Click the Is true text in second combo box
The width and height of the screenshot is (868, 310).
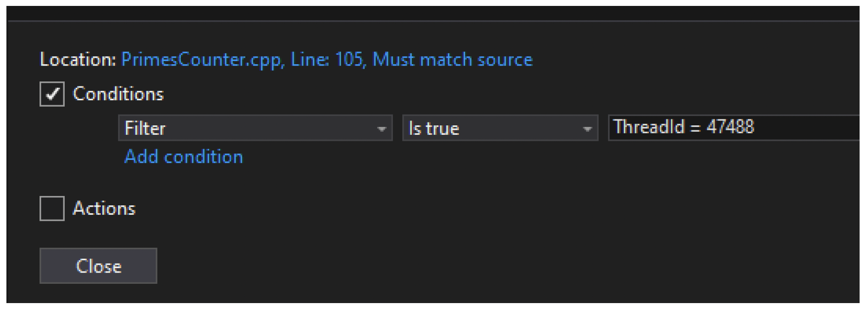pyautogui.click(x=434, y=129)
